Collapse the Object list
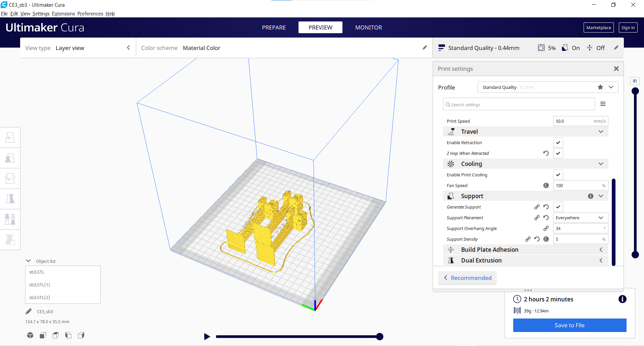Image resolution: width=644 pixels, height=346 pixels. pyautogui.click(x=29, y=261)
